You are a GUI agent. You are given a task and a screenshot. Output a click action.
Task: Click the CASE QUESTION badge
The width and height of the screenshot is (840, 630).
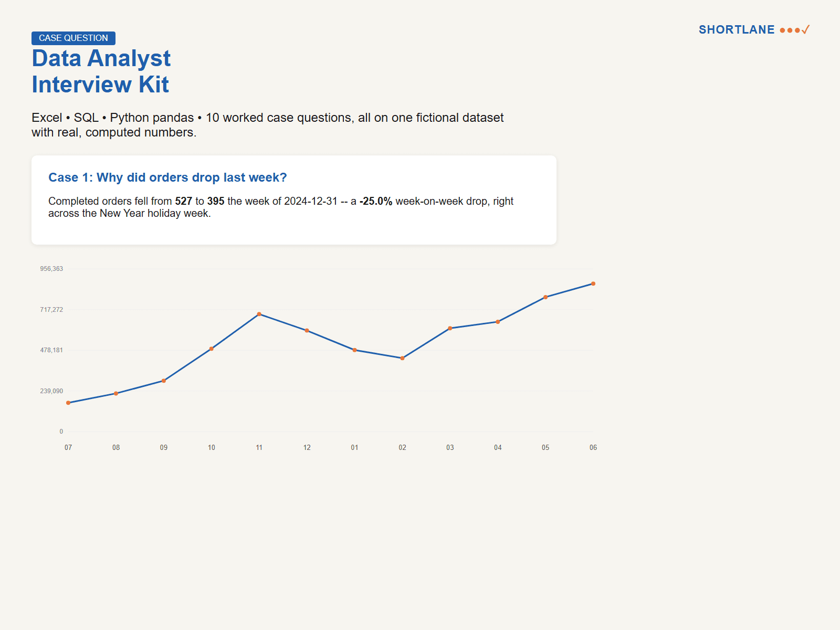73,38
